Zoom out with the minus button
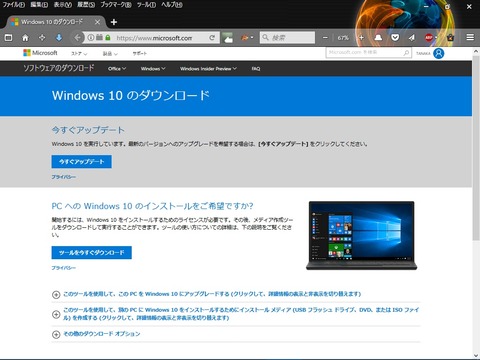480x360 pixels. click(x=325, y=38)
